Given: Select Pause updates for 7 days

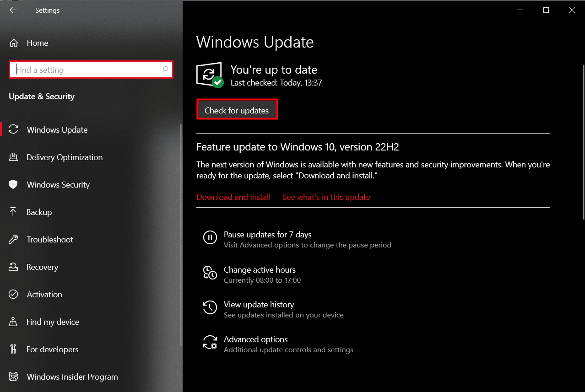Looking at the screenshot, I should (267, 235).
